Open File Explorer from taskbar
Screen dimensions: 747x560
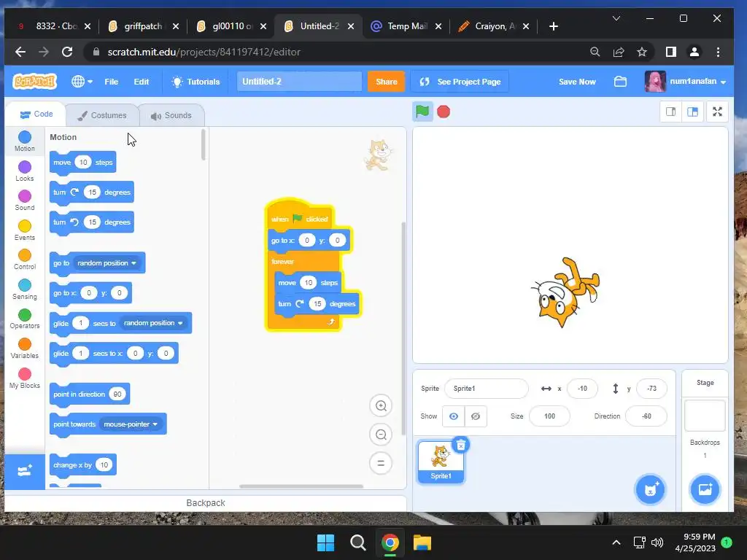(x=422, y=542)
